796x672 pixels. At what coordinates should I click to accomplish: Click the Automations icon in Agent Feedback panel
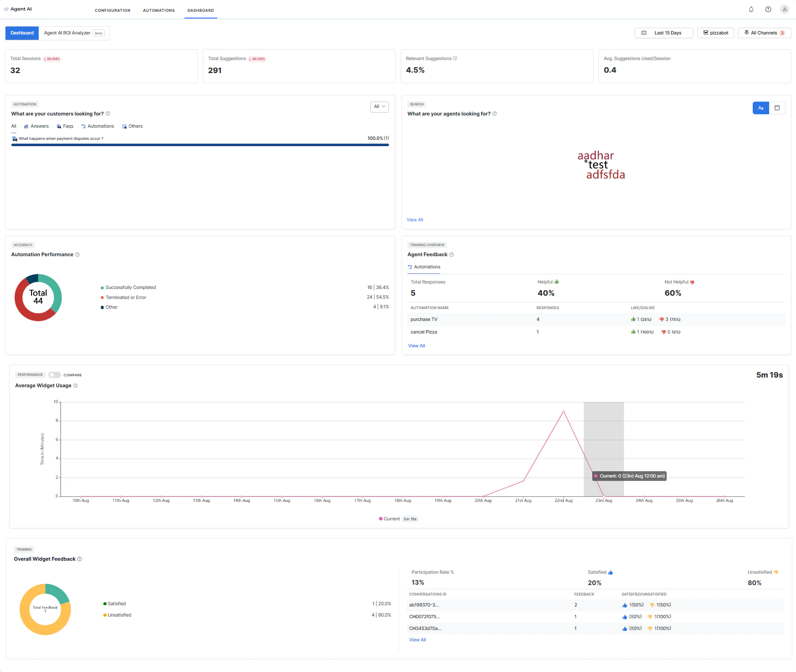[x=410, y=267]
